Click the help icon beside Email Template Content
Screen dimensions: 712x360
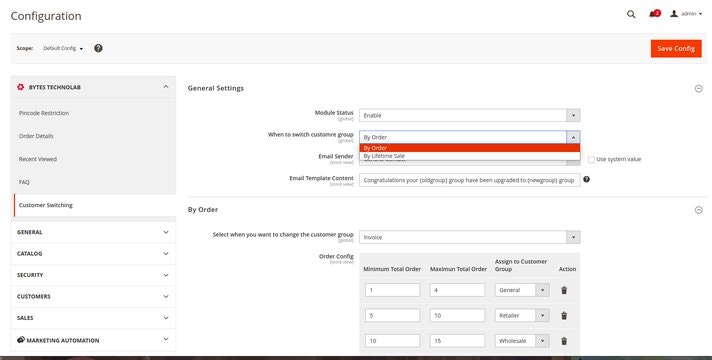tap(586, 179)
